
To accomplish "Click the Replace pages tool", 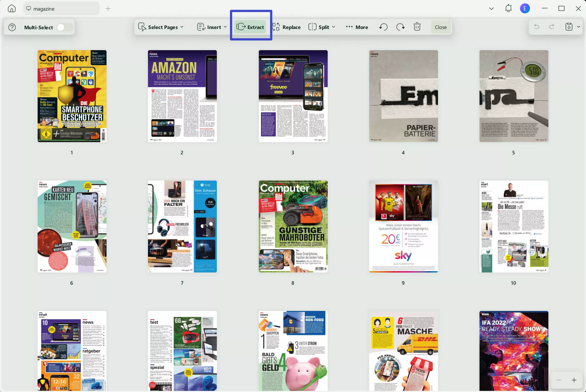I will (x=286, y=27).
